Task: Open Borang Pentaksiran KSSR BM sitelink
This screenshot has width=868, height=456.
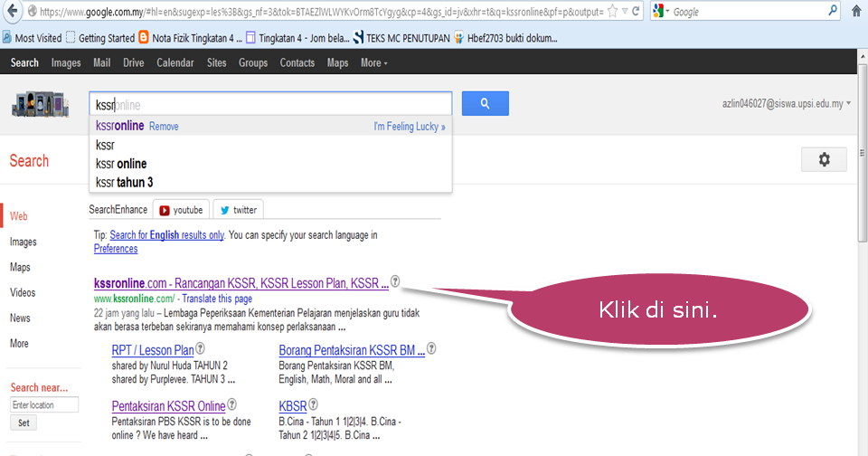Action: coord(352,350)
